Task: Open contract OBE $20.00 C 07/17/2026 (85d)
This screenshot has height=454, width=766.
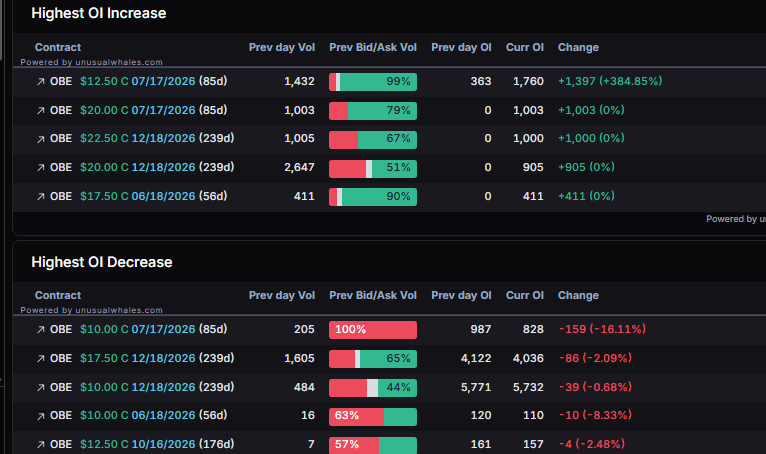Action: (x=138, y=110)
